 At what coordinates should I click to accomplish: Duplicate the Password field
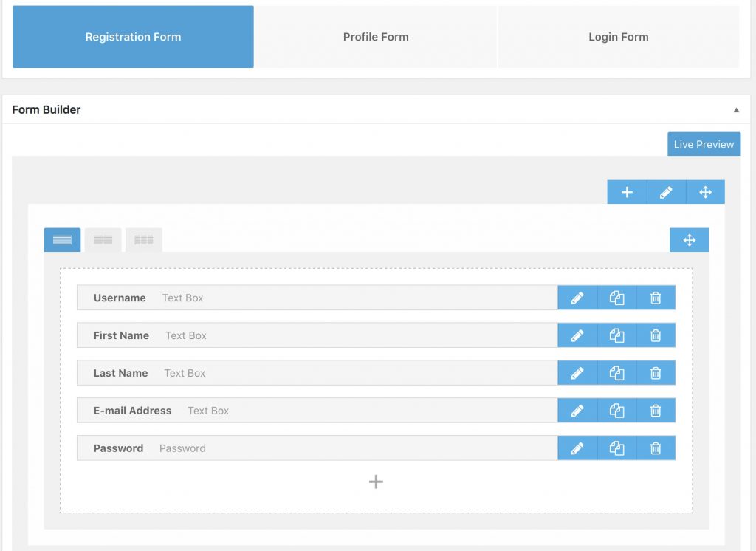coord(616,448)
